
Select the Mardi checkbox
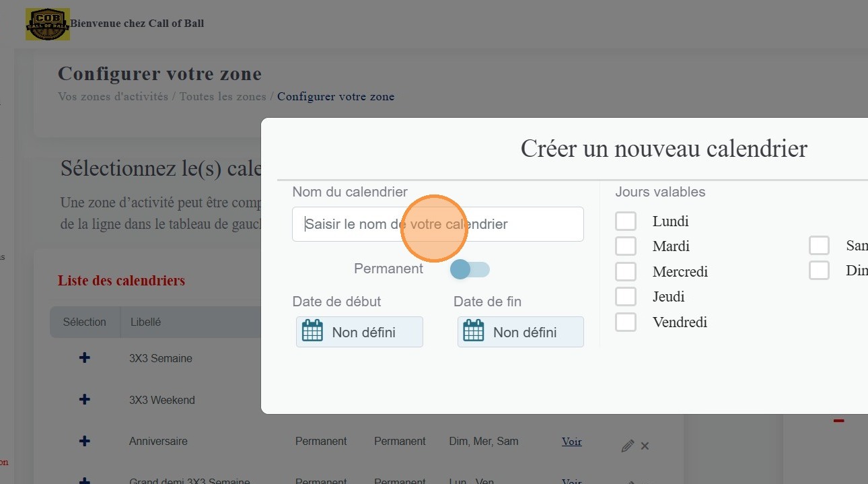626,246
